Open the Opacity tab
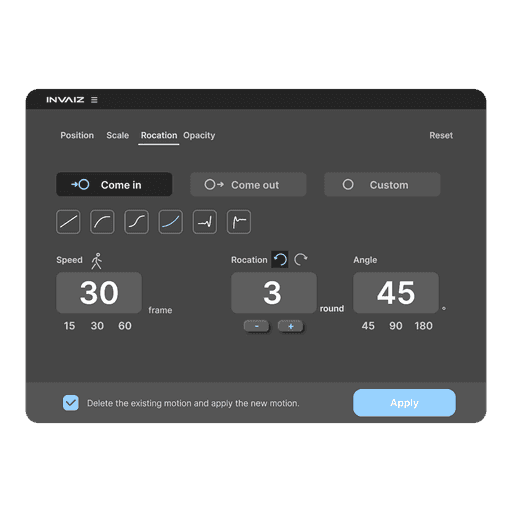The height and width of the screenshot is (512, 512). click(199, 135)
